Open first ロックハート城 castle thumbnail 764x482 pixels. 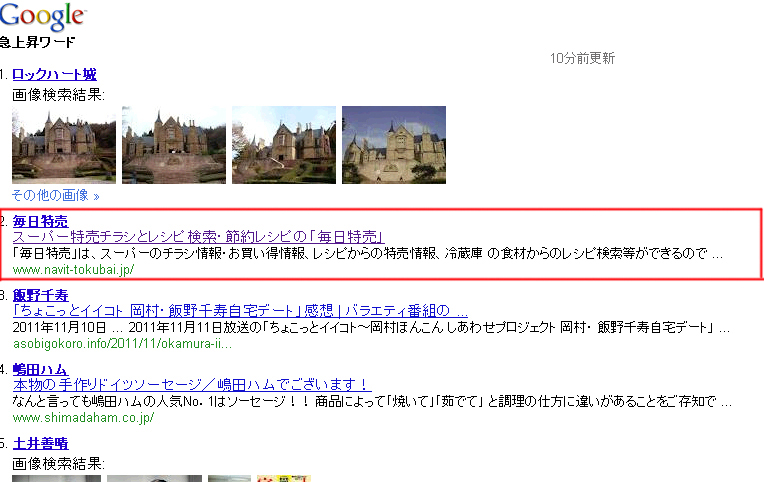64,145
